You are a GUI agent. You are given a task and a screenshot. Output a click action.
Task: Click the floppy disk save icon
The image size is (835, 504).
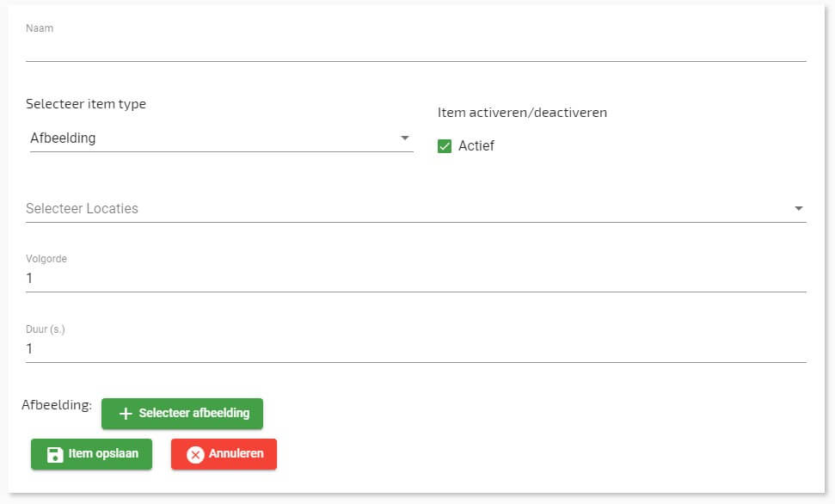coord(55,454)
